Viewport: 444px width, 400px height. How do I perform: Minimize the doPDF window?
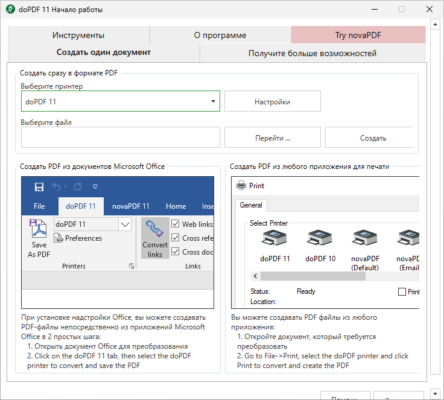tap(375, 9)
